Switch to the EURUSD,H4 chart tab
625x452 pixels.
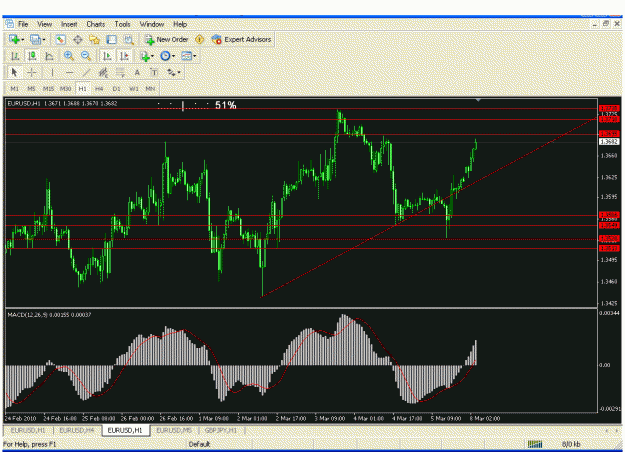point(77,430)
